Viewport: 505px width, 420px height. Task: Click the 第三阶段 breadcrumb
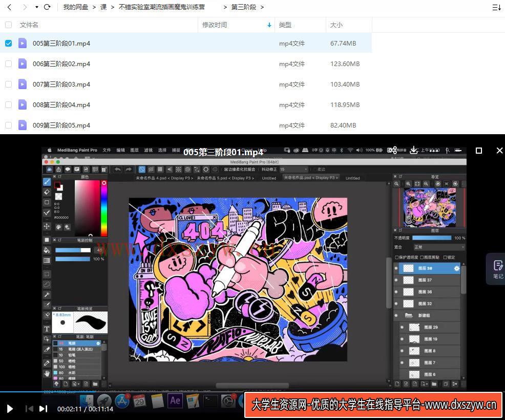[x=244, y=7]
